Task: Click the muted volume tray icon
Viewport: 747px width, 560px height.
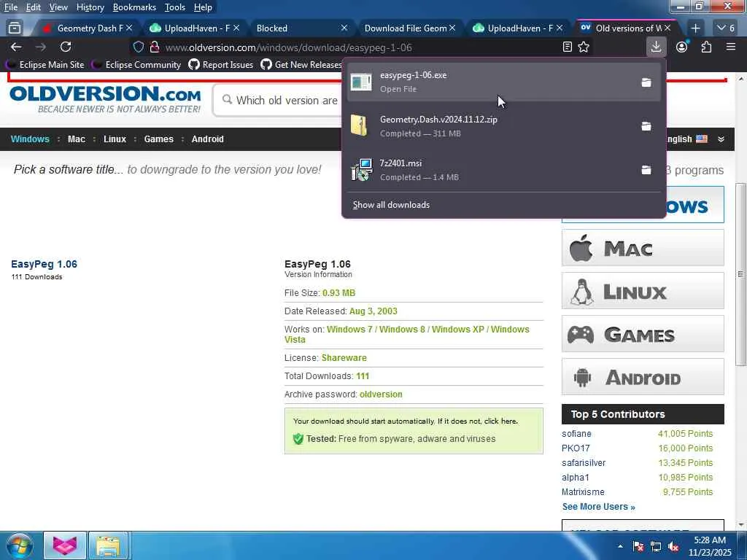Action: coord(673,547)
